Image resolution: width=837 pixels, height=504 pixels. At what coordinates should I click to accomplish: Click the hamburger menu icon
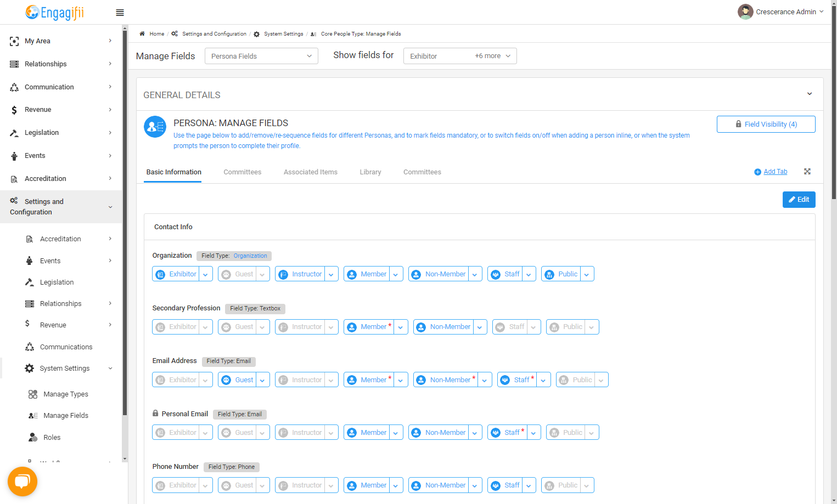[x=120, y=13]
